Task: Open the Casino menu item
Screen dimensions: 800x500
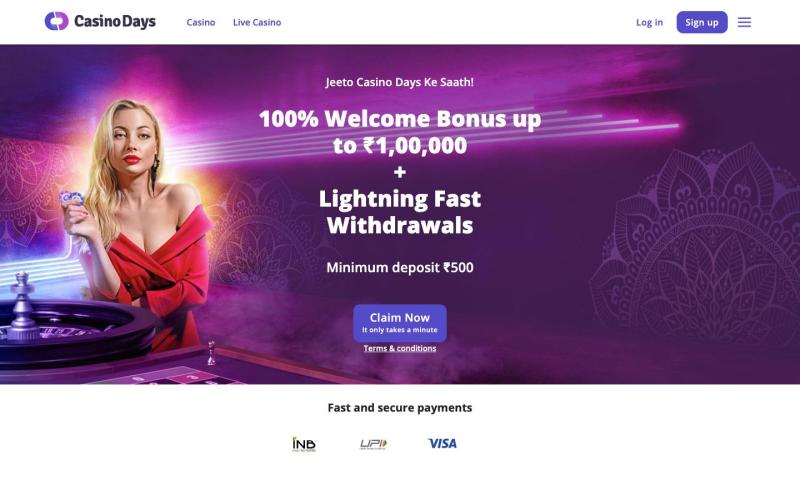Action: (x=201, y=22)
